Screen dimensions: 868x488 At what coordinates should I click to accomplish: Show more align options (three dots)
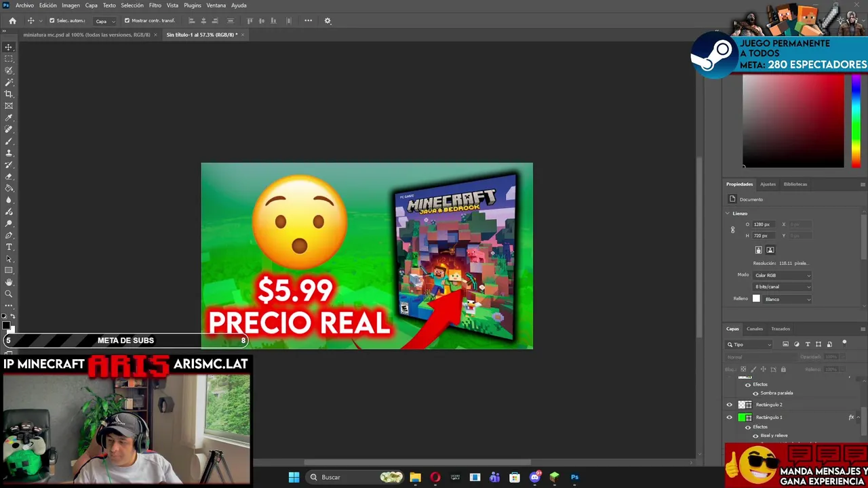(x=308, y=20)
